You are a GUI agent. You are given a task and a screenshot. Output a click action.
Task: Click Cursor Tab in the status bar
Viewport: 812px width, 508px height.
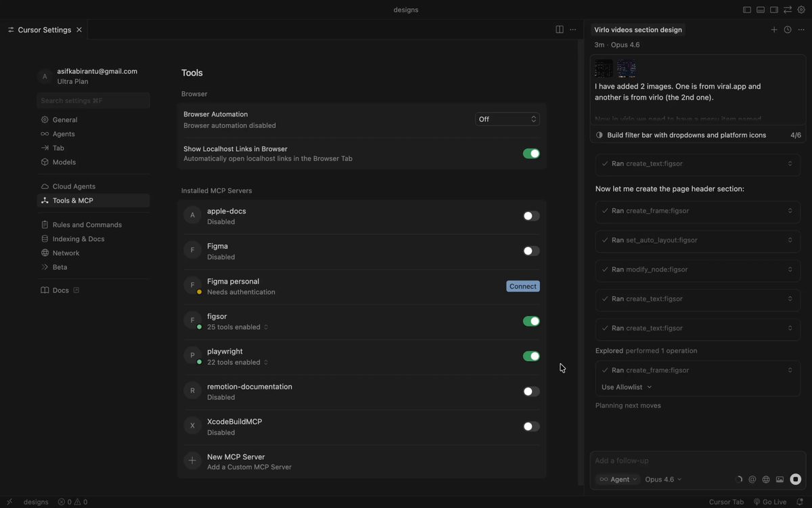(726, 502)
